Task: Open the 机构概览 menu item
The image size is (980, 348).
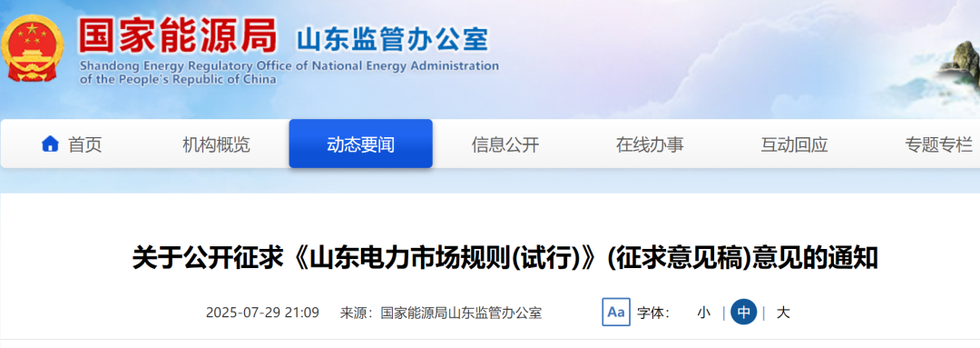Action: pyautogui.click(x=216, y=144)
